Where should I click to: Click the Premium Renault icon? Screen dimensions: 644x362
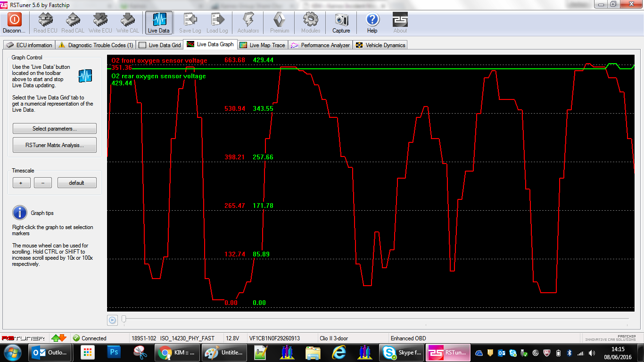coord(280,20)
